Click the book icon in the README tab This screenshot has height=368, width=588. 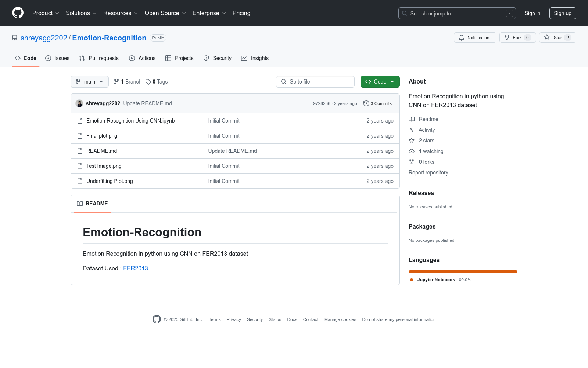click(80, 204)
